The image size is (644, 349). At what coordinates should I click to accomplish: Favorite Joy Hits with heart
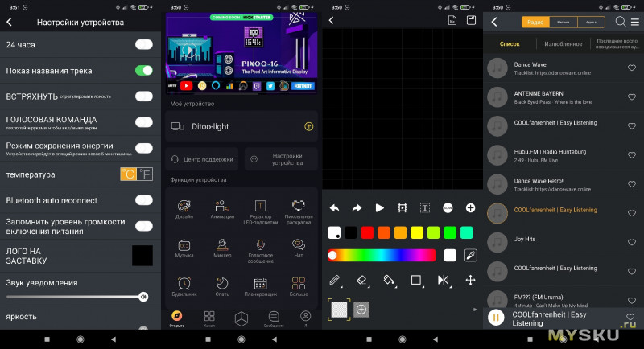[x=632, y=242]
